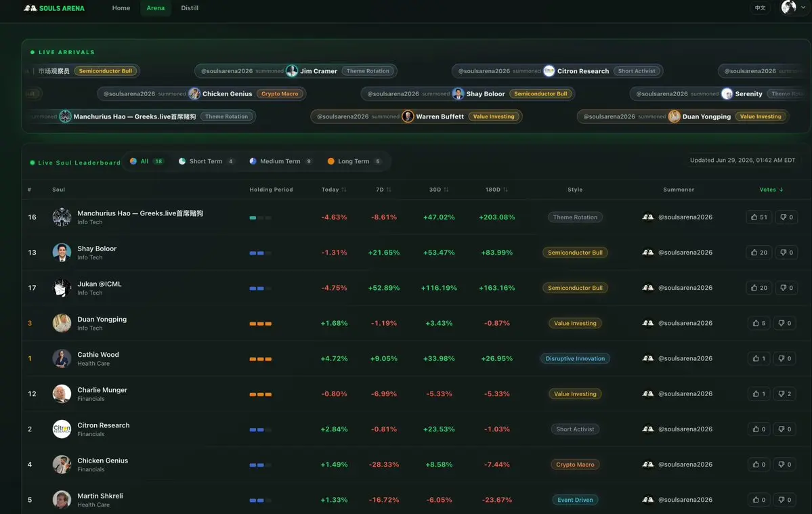Sort by the Today column

(333, 190)
